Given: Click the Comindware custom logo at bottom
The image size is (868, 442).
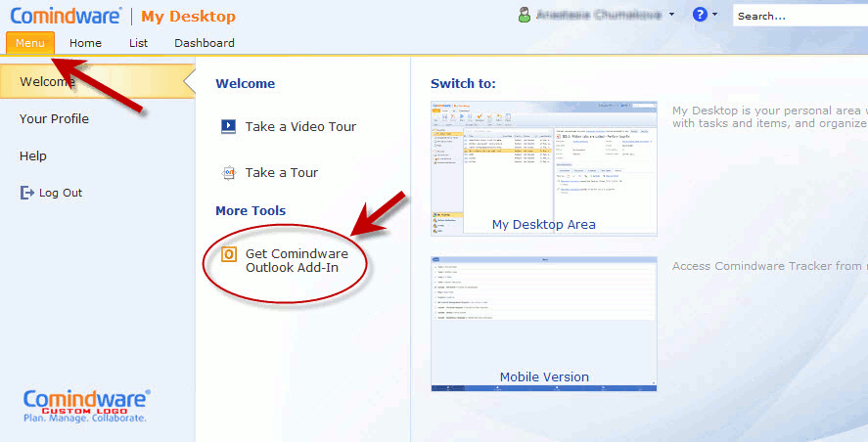Looking at the screenshot, I should click(86, 406).
